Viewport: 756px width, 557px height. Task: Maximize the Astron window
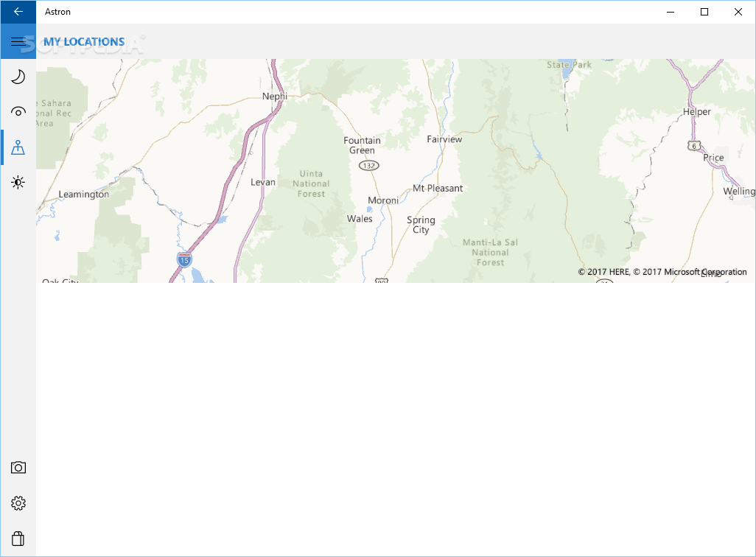pyautogui.click(x=704, y=12)
